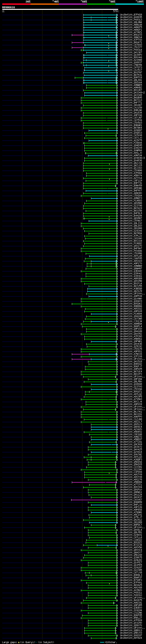Click the white query sequence bar

(60, 10)
